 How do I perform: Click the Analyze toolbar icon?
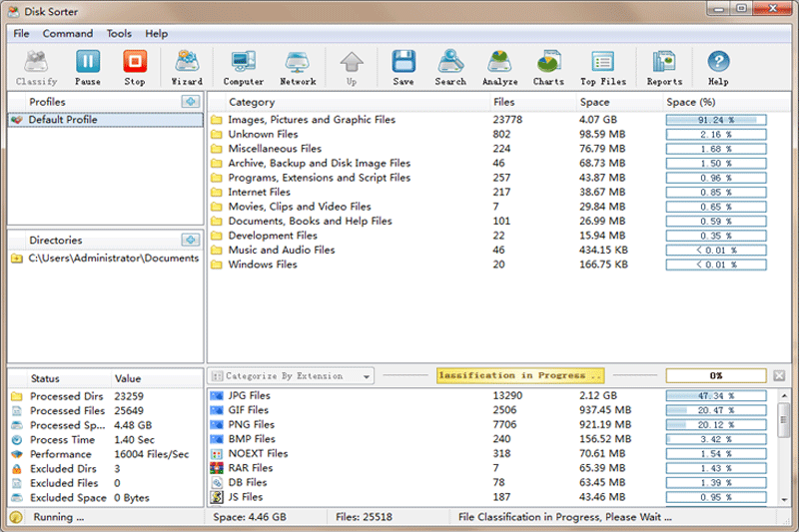[499, 67]
